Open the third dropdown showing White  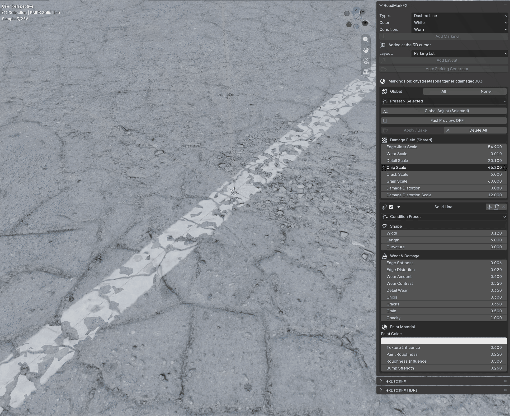click(x=459, y=30)
